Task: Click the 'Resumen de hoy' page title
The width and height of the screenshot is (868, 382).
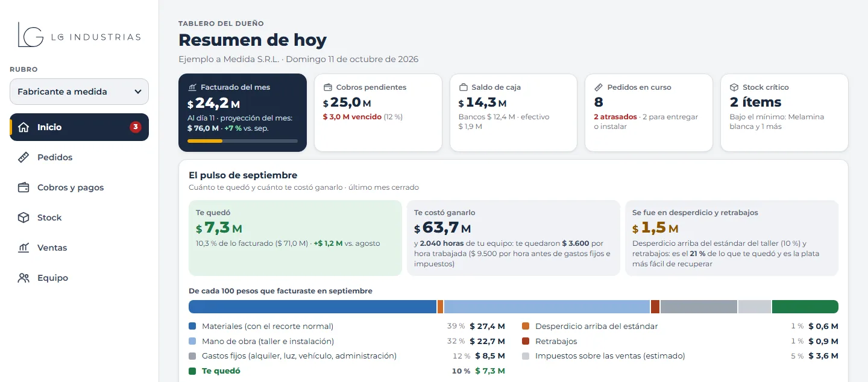Action: pos(253,40)
